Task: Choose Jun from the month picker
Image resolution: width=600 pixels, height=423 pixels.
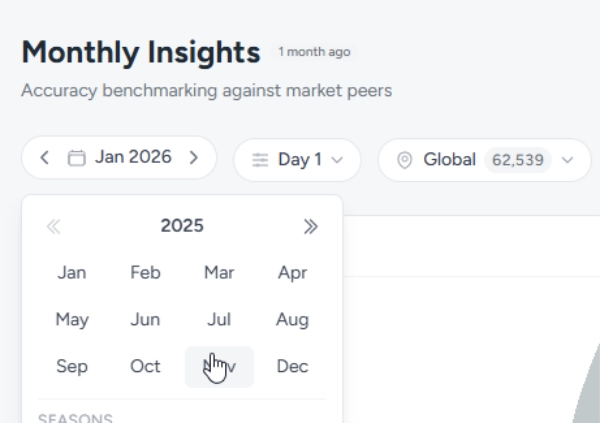Action: point(145,320)
